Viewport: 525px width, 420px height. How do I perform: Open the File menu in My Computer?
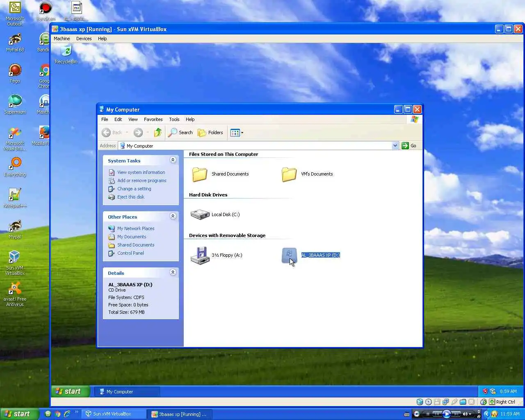point(105,119)
